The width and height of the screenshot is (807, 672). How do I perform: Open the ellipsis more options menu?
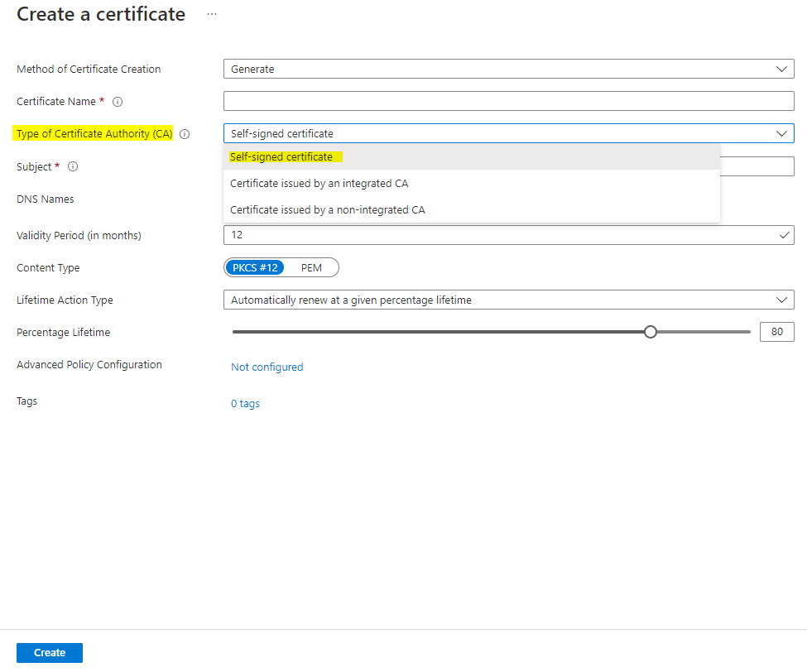212,14
